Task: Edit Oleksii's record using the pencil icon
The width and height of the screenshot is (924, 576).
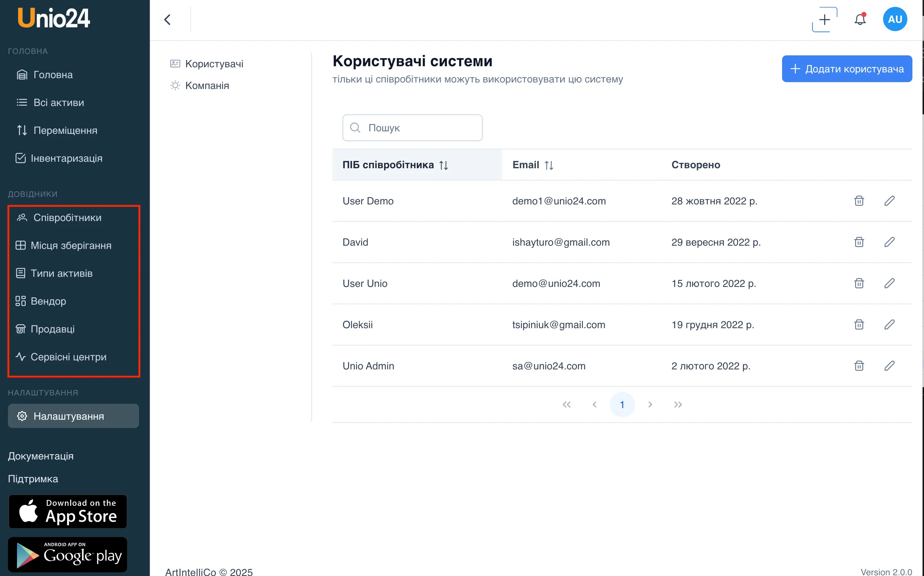Action: click(889, 325)
